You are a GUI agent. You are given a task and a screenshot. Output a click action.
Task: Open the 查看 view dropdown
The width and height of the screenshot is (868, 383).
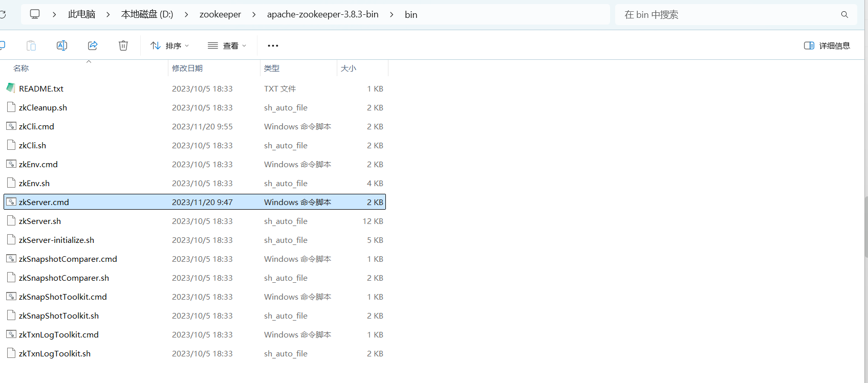click(x=227, y=46)
